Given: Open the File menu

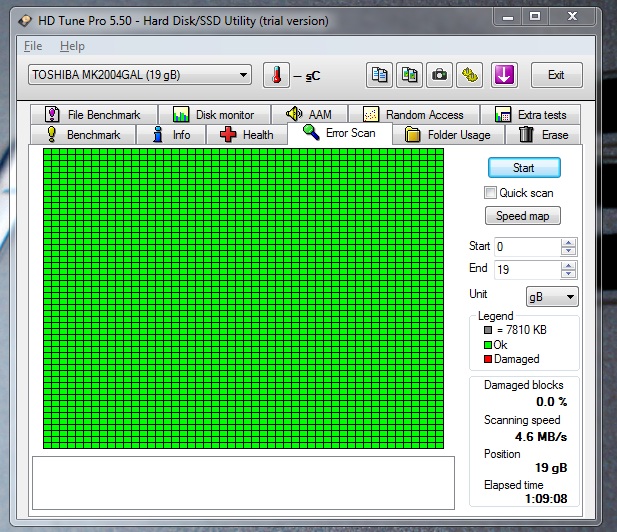Looking at the screenshot, I should [33, 46].
